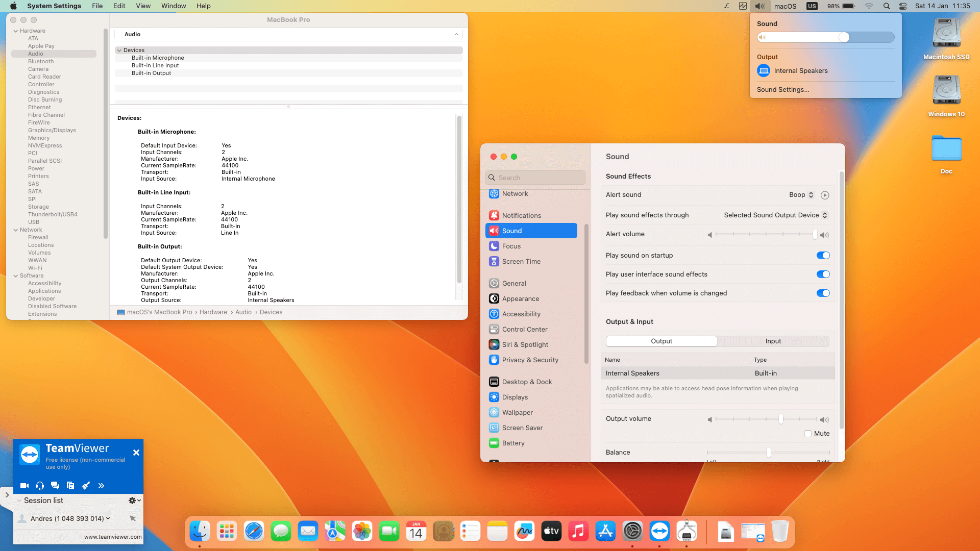Viewport: 980px width, 551px height.
Task: Click the www.teamviewer.com link
Action: (113, 537)
